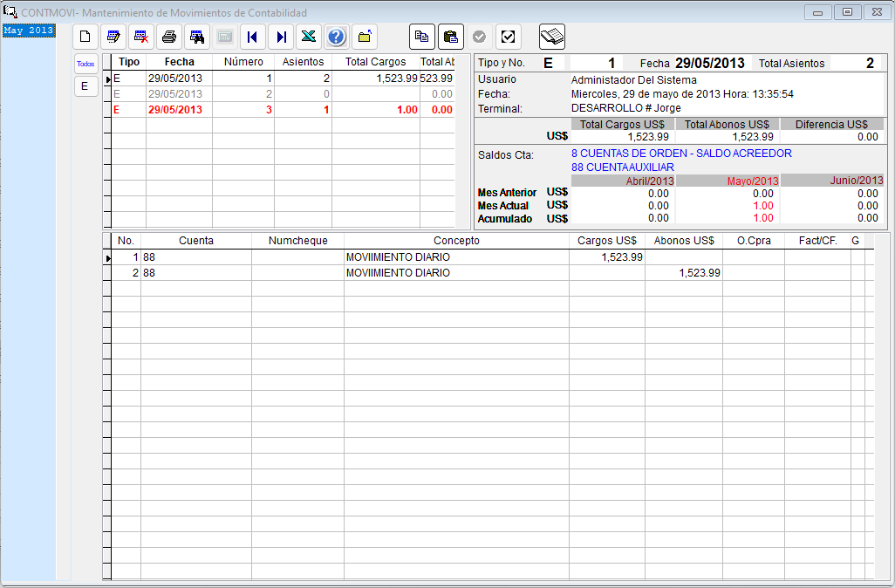Click the Paste clipboard icon
The width and height of the screenshot is (895, 588).
click(451, 38)
